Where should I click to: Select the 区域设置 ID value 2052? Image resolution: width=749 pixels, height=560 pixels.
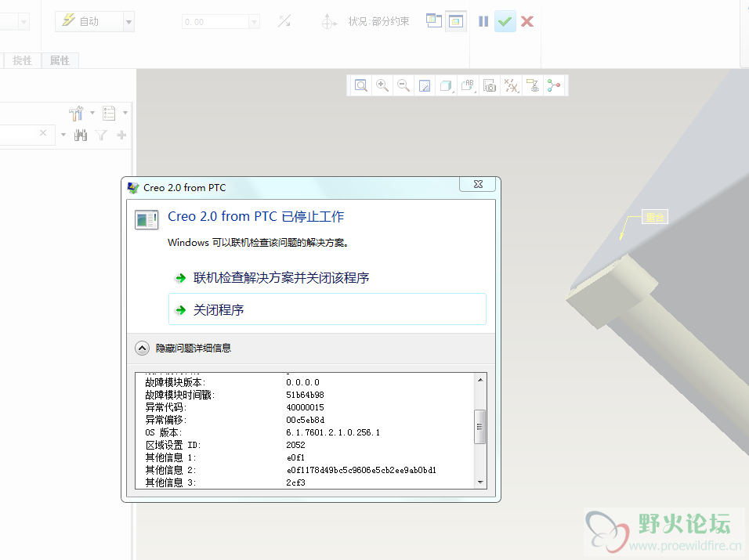pyautogui.click(x=295, y=445)
